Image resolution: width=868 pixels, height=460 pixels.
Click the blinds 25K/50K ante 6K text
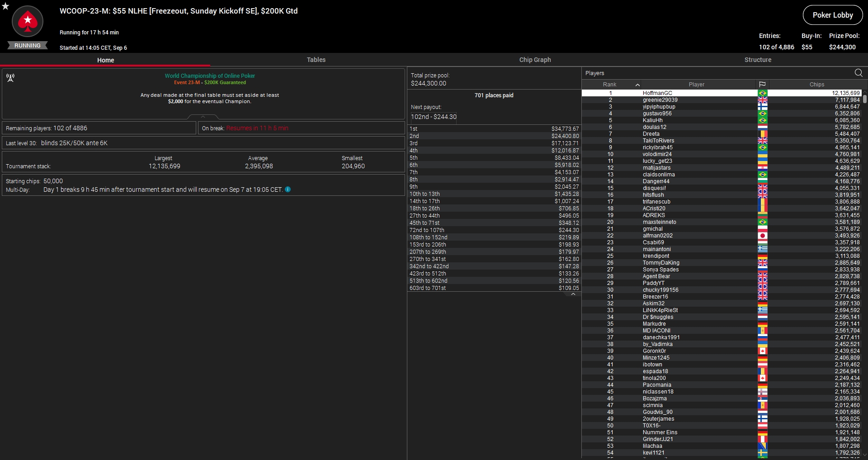pos(74,143)
